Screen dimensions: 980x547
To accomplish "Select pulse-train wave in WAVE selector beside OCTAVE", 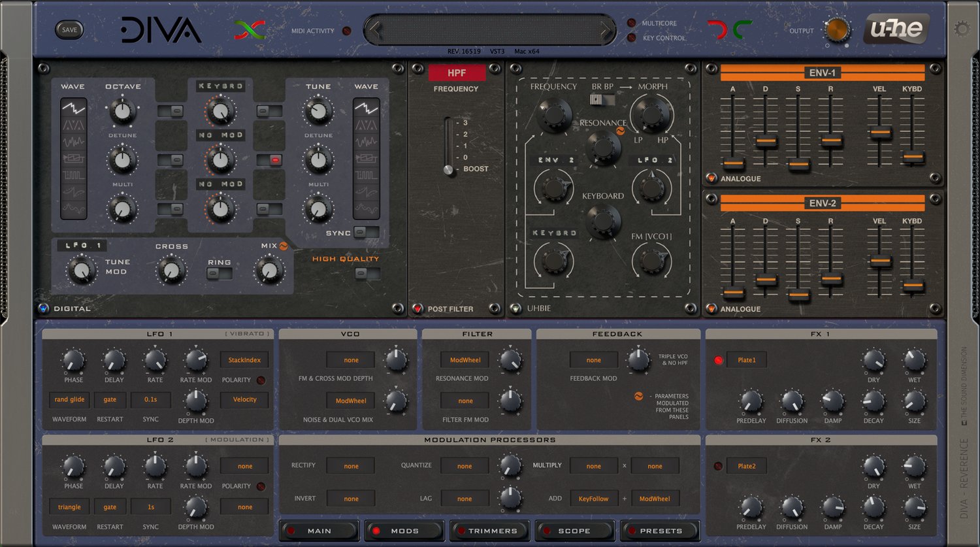I will tap(73, 175).
